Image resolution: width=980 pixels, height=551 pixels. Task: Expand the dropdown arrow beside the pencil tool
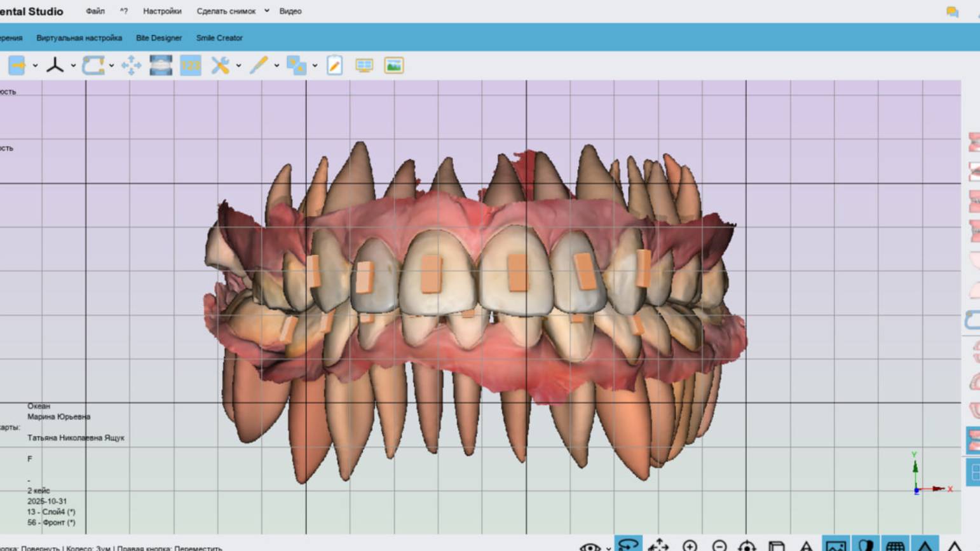276,65
